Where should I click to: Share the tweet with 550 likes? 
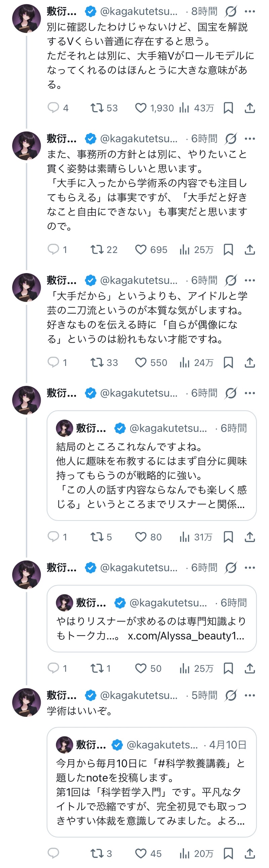pyautogui.click(x=249, y=363)
